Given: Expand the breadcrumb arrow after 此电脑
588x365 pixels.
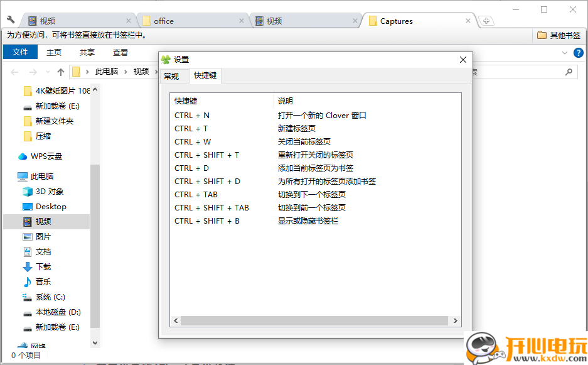Looking at the screenshot, I should [x=126, y=72].
